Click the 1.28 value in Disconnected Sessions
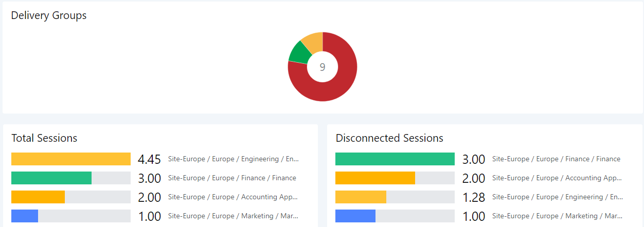 pyautogui.click(x=474, y=198)
